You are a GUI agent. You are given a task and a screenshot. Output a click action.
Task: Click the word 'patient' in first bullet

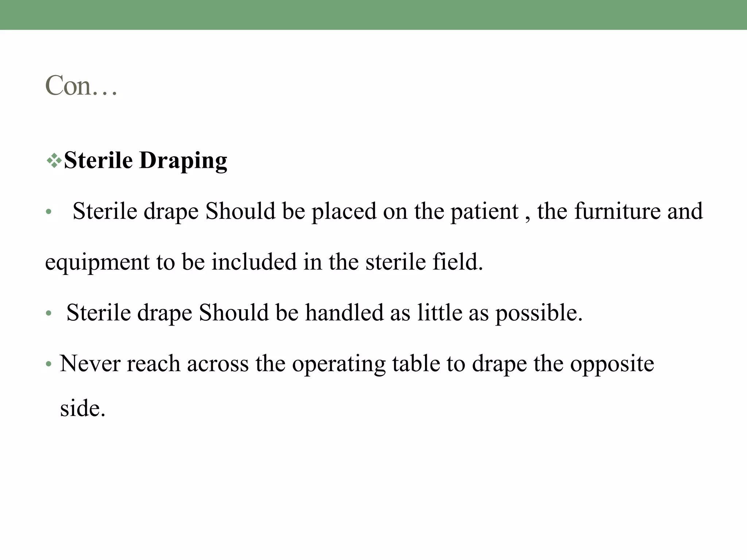pos(485,211)
